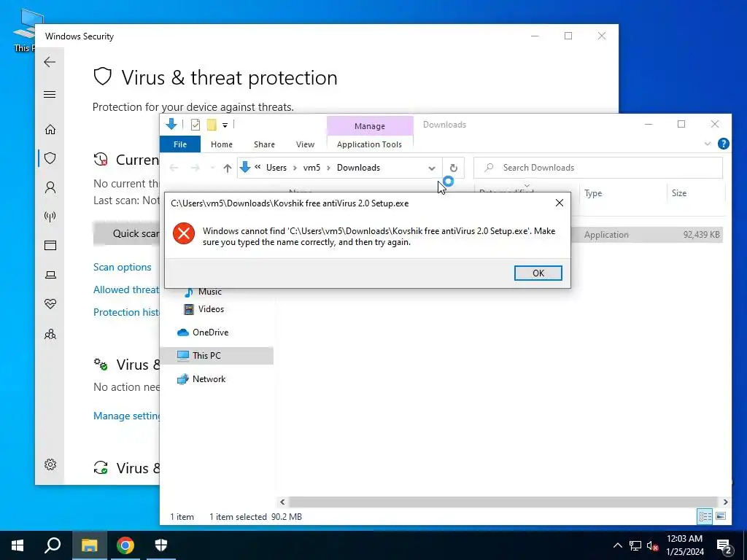Open taskbar Search
This screenshot has width=747, height=560.
coord(53,545)
